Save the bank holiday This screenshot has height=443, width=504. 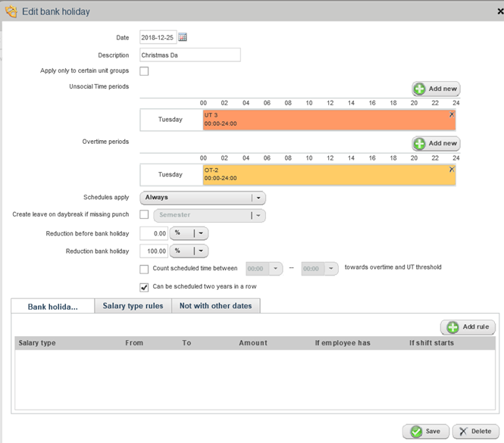tap(426, 432)
